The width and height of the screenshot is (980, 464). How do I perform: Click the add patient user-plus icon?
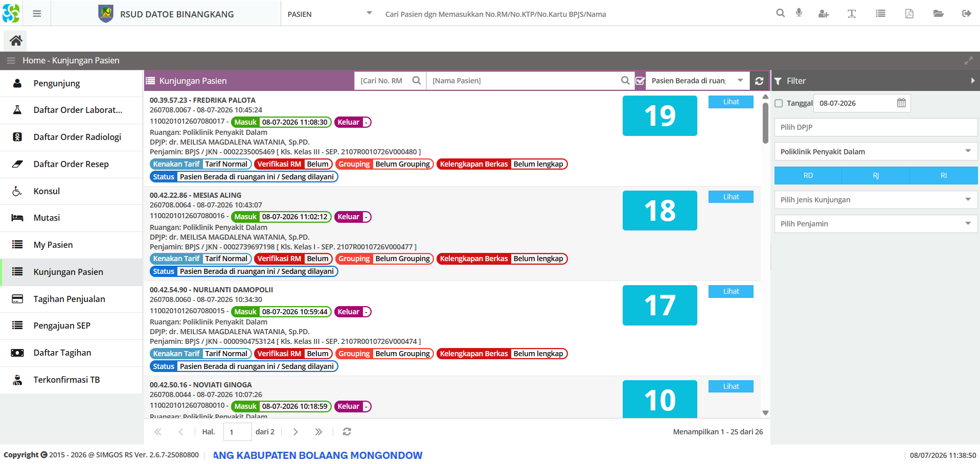tap(823, 14)
